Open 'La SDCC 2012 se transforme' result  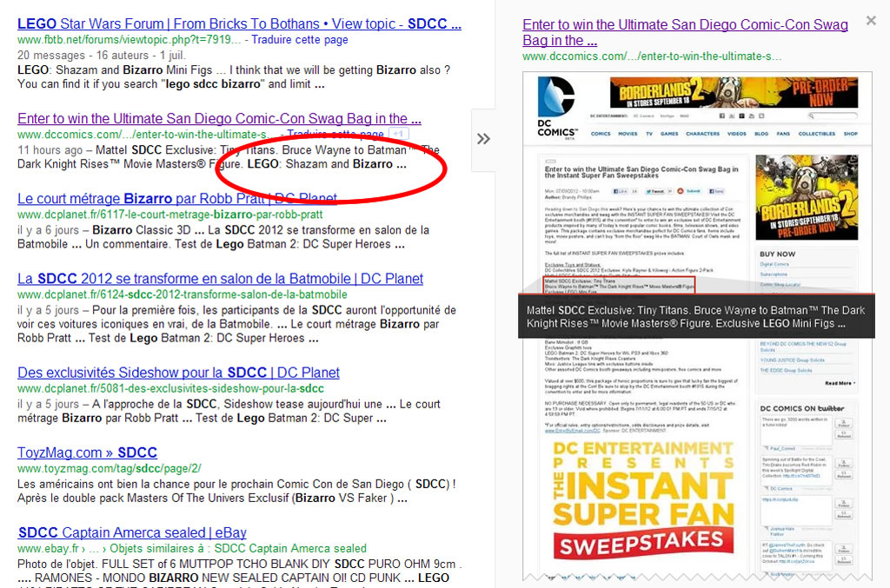click(220, 279)
